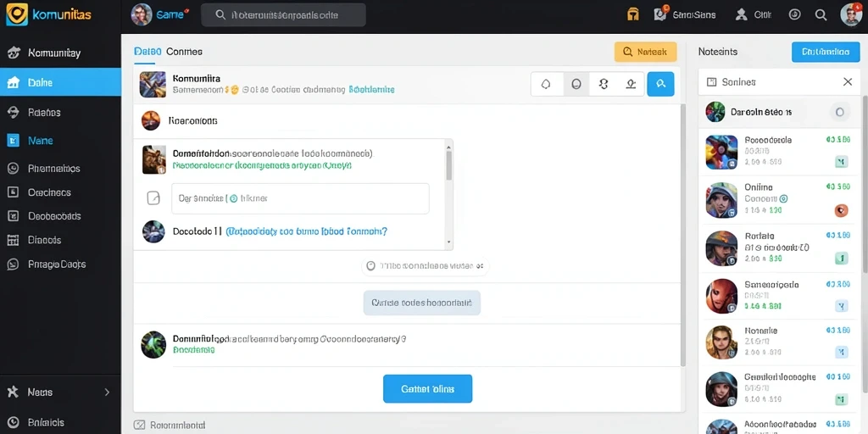Click the main feed vertical scrollbar

[x=682, y=236]
